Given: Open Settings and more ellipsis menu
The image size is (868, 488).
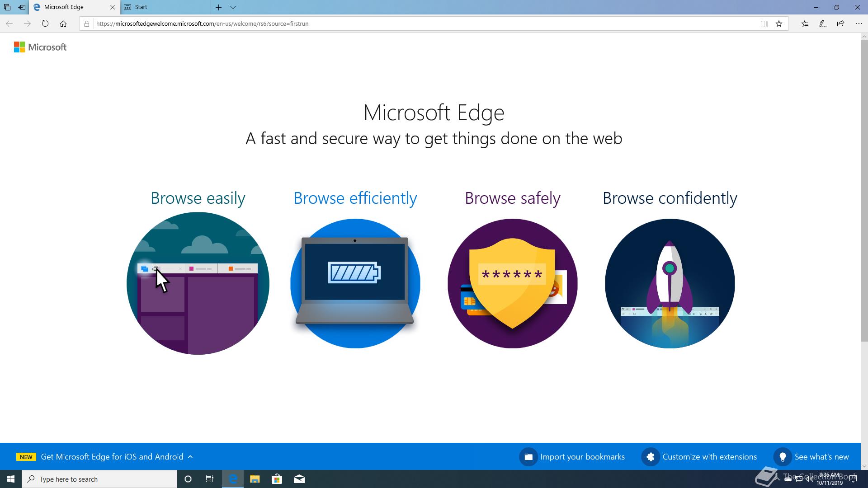Looking at the screenshot, I should click(859, 24).
